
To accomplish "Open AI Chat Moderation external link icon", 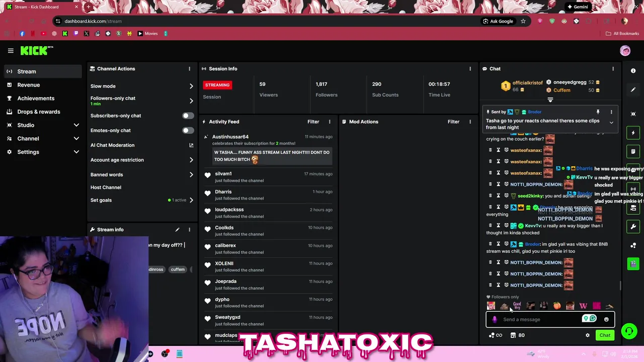I will pos(191,145).
